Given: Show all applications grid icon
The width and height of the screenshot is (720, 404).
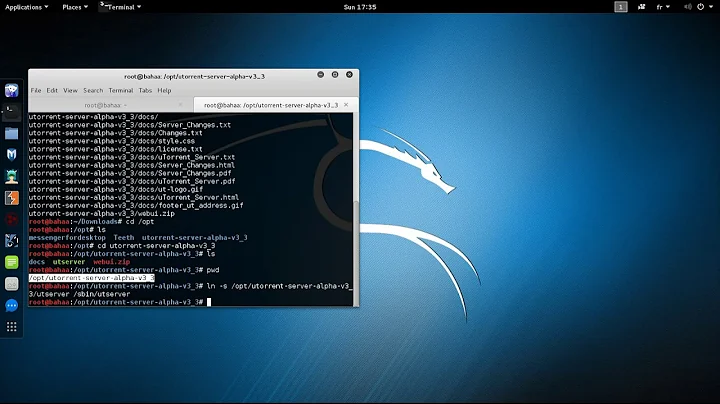Looking at the screenshot, I should pos(11,326).
